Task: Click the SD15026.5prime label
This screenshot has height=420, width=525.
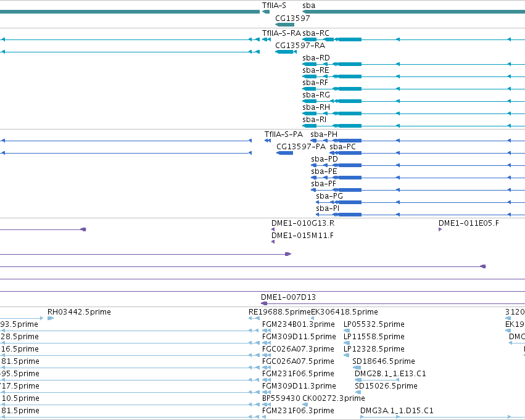Action: click(x=386, y=386)
